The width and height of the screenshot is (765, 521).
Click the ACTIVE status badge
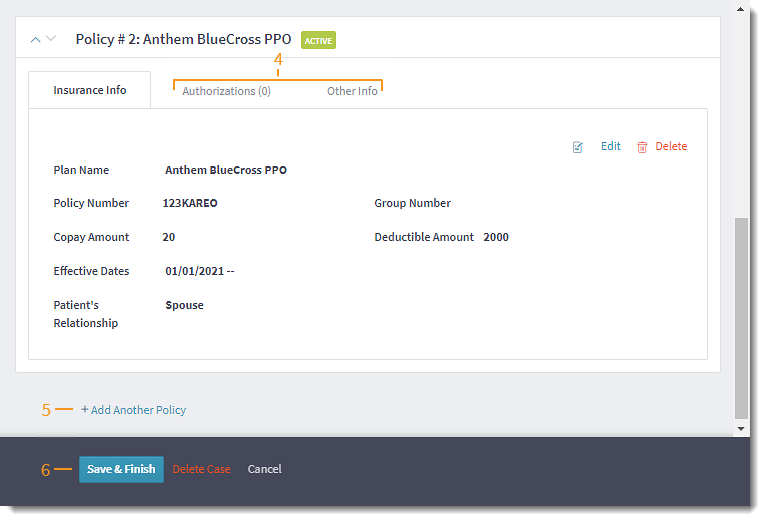[x=318, y=40]
